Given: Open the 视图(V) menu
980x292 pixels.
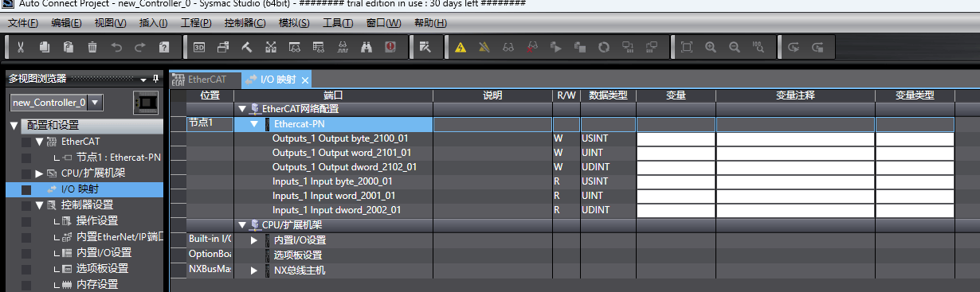Looking at the screenshot, I should click(x=110, y=22).
